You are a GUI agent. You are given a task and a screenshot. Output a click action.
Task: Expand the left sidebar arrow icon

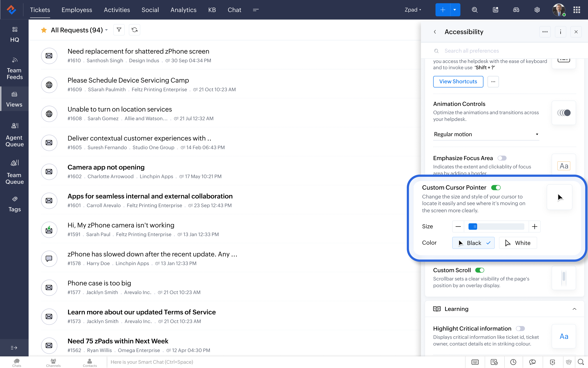point(14,347)
